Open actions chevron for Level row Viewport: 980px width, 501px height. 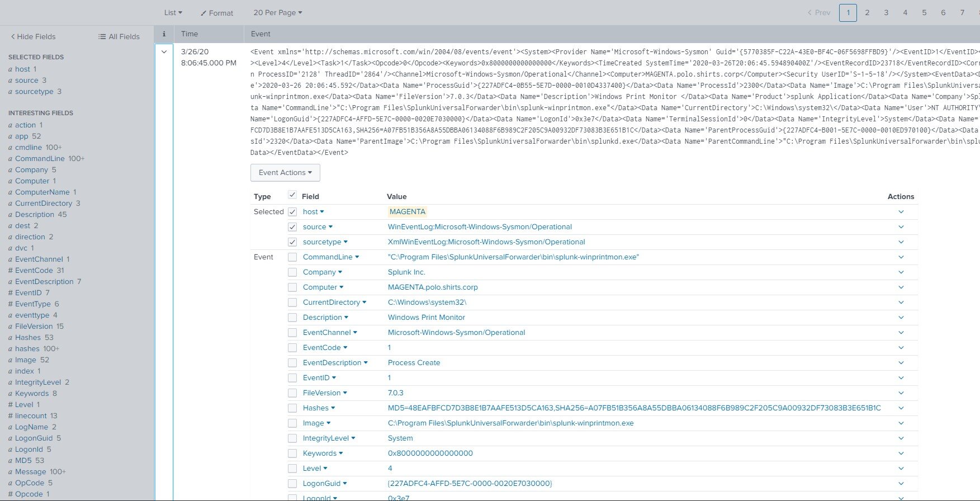tap(901, 469)
